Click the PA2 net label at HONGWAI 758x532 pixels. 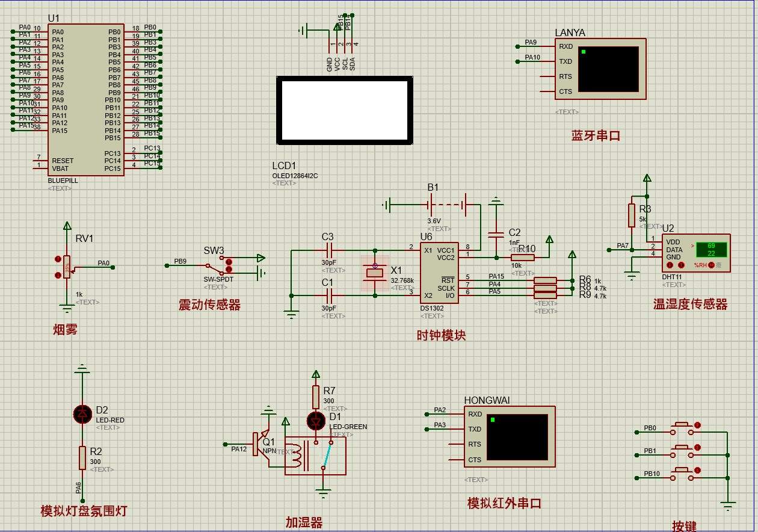(x=440, y=410)
